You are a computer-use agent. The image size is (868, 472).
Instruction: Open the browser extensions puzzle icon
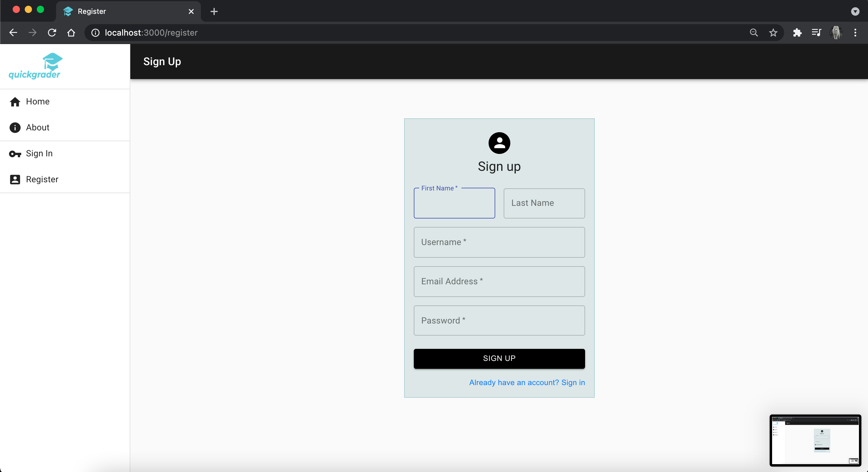pyautogui.click(x=797, y=33)
